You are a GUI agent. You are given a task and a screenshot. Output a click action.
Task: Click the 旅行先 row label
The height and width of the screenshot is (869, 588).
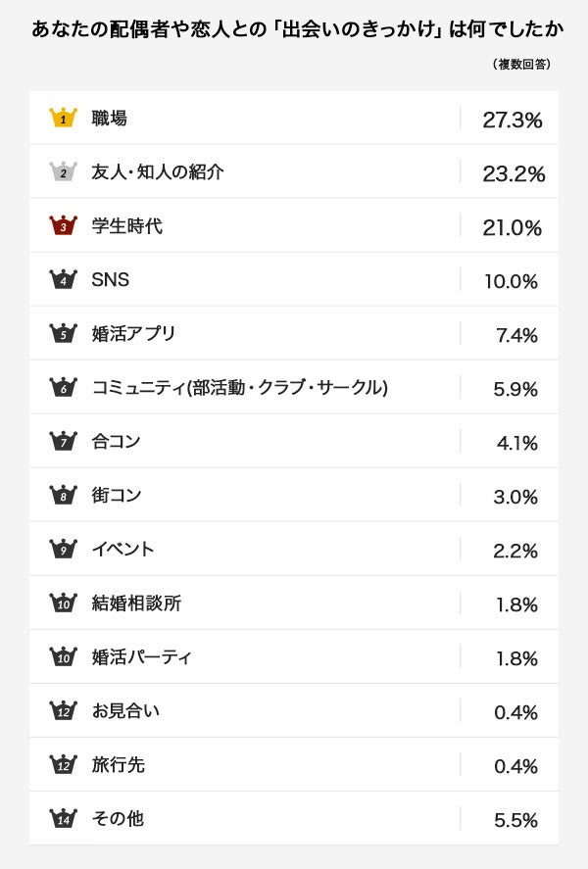[118, 765]
